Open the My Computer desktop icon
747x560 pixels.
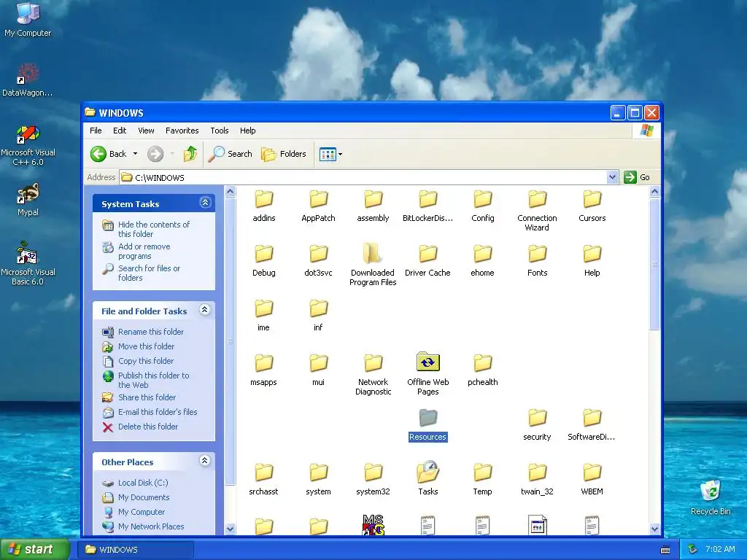[x=28, y=19]
